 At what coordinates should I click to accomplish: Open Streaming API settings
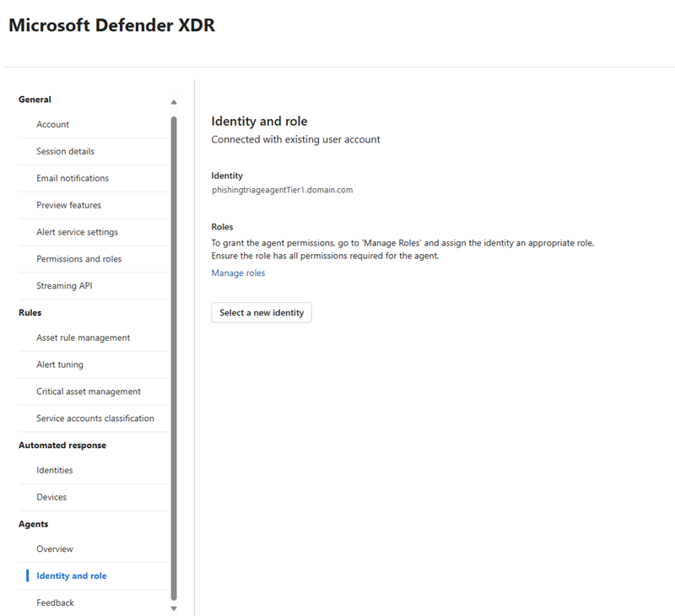[x=64, y=286]
